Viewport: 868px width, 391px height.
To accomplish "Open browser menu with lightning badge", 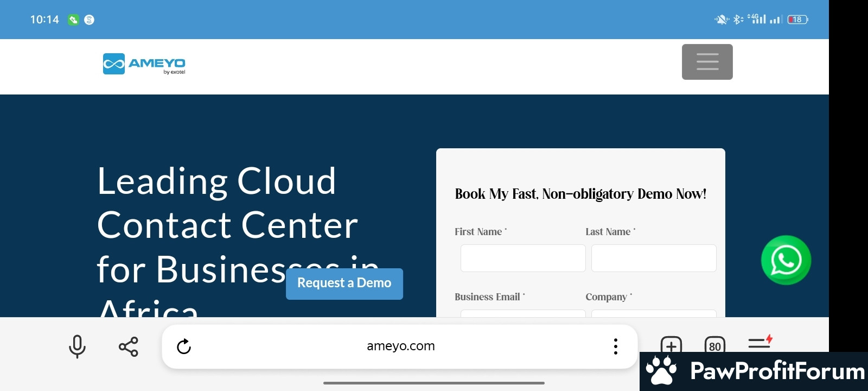I will click(760, 343).
